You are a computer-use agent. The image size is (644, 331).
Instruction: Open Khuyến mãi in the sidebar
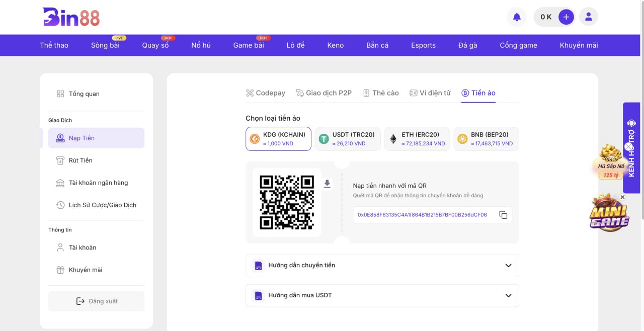[96, 270]
